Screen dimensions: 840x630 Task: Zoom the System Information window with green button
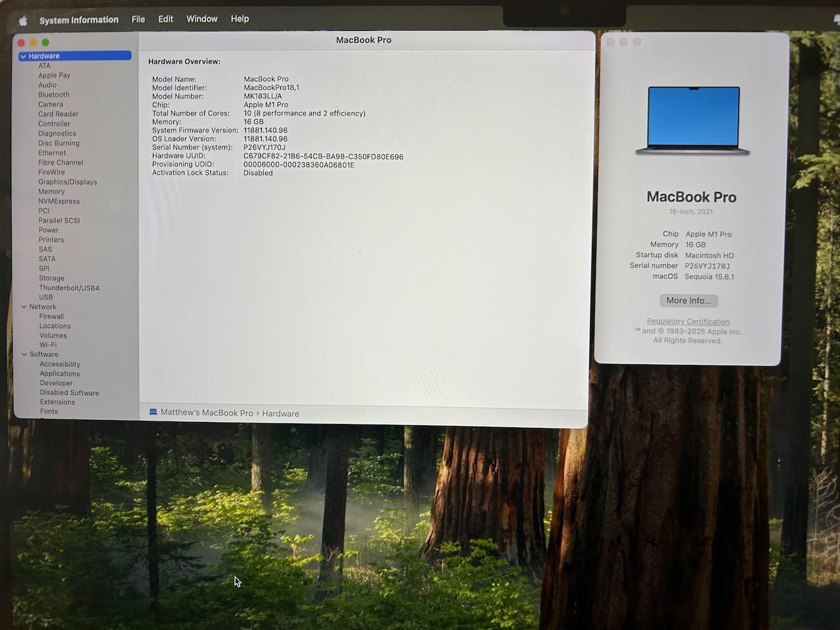pos(45,43)
